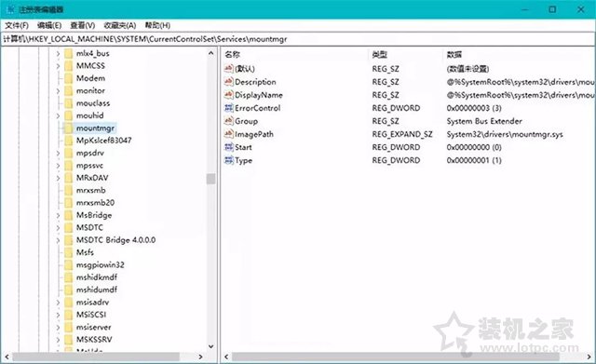Click the mshidkmdf folder icon
596x364 pixels.
(x=68, y=277)
